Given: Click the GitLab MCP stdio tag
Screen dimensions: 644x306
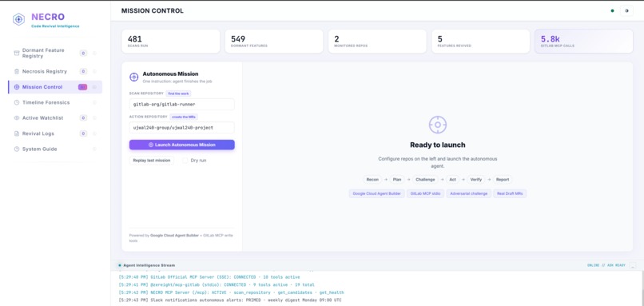Looking at the screenshot, I should (x=426, y=193).
